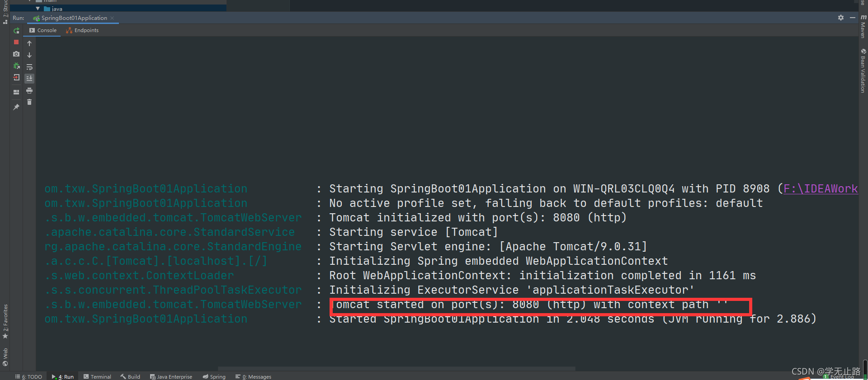868x380 pixels.
Task: Click the down arrow in the console toolbar
Action: coord(29,55)
